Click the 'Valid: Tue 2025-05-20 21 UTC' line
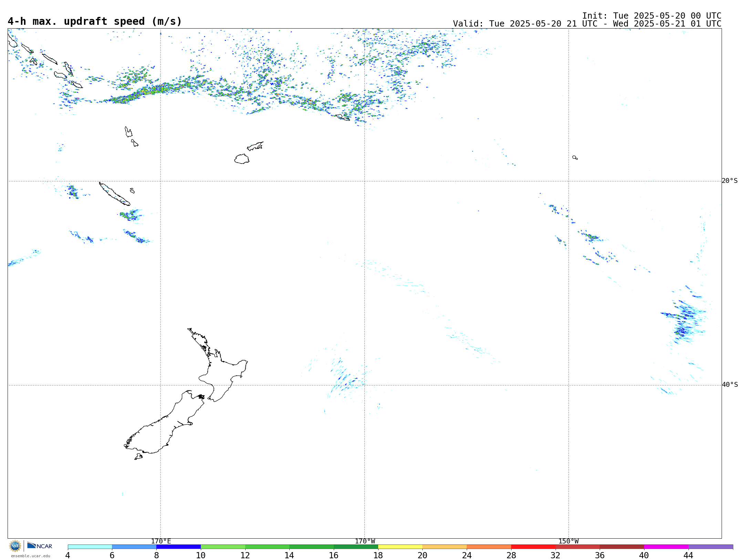Viewport: 744px width, 560px height. [525, 24]
